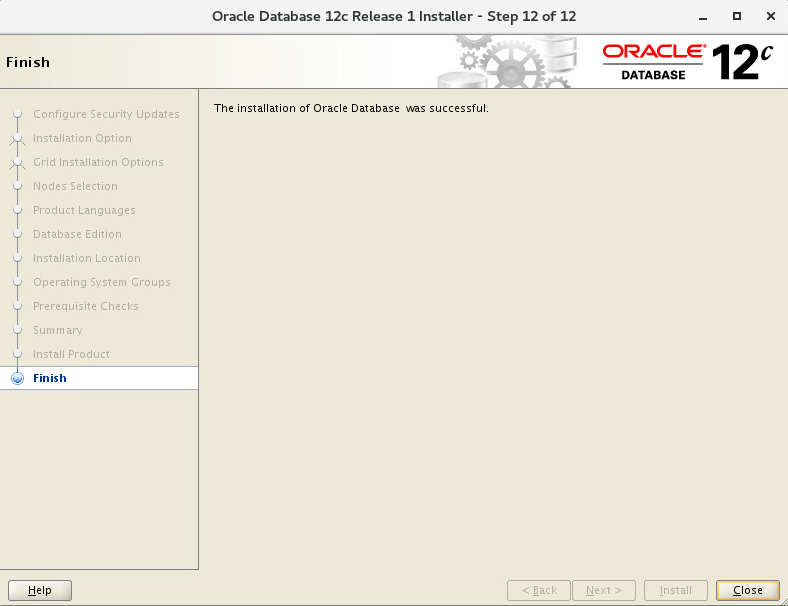Click the Summary step bullet icon
This screenshot has height=606, width=788.
[x=18, y=330]
